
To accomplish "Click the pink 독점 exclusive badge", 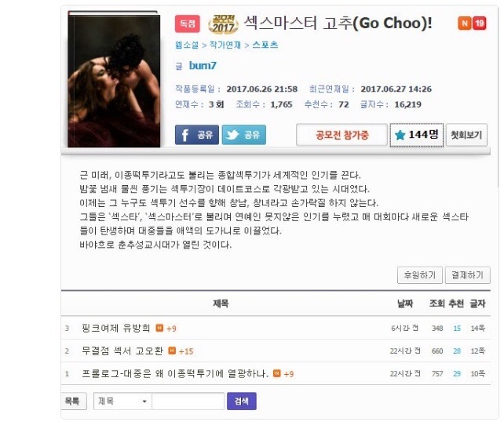I will coord(188,24).
